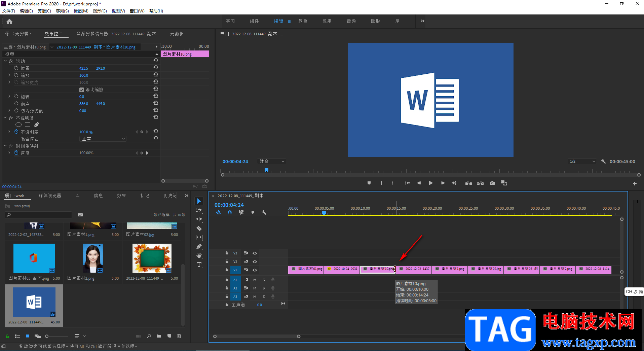644x351 pixels.
Task: Add marker in program monitor
Action: coord(369,183)
